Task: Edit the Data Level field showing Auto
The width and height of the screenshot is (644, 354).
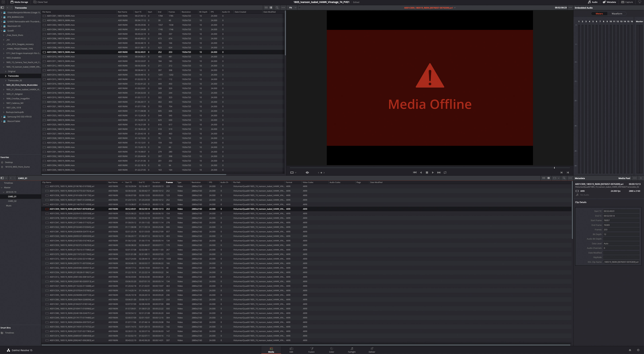Action: [x=621, y=244]
